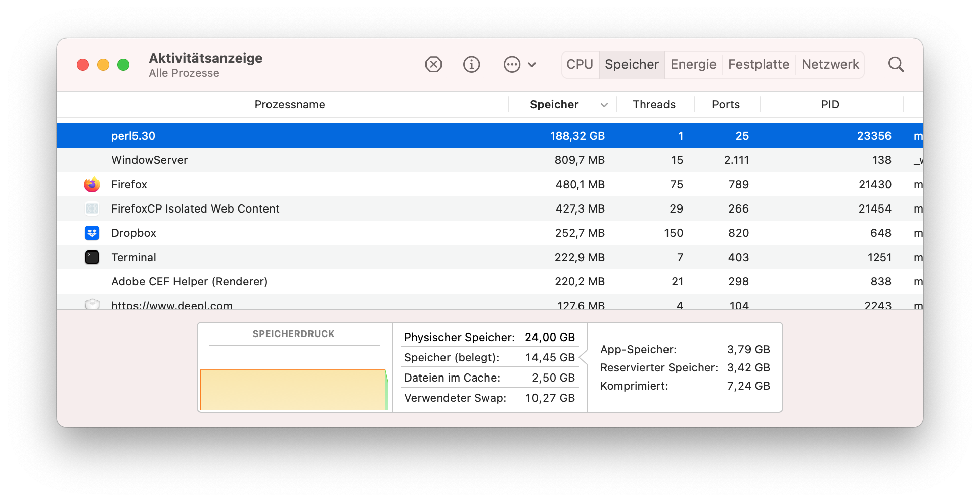Open the search magnifier icon
Screen dimensions: 980x502
[x=896, y=64]
